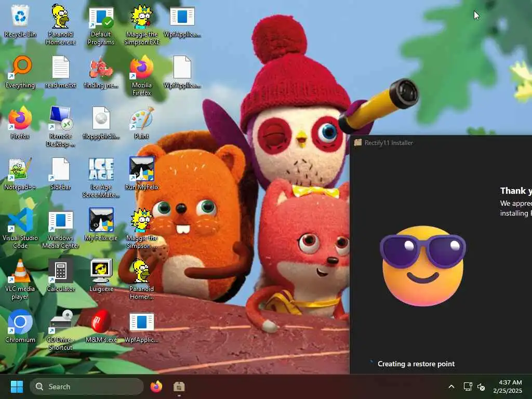
Task: Click the sunglasses emoji in the installer
Action: pos(423,265)
